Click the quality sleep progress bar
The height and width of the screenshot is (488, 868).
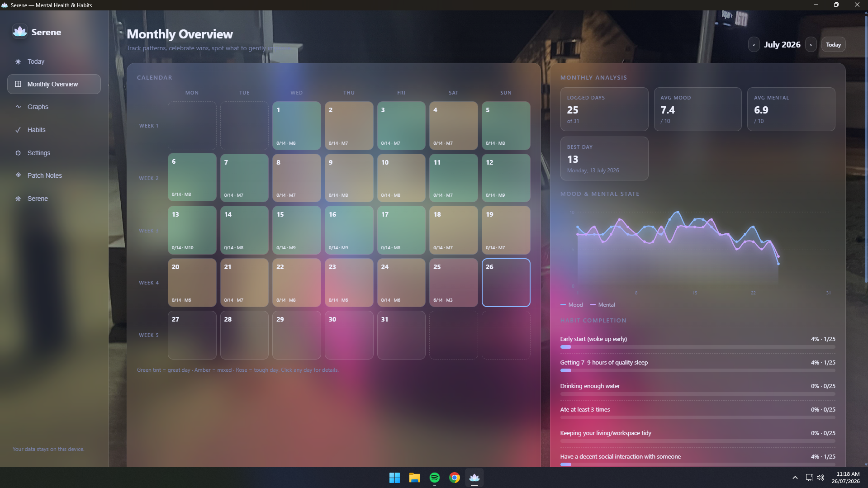pyautogui.click(x=697, y=370)
